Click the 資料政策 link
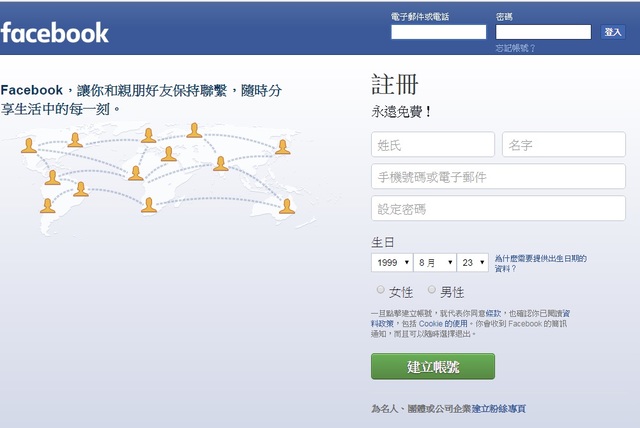 click(381, 324)
